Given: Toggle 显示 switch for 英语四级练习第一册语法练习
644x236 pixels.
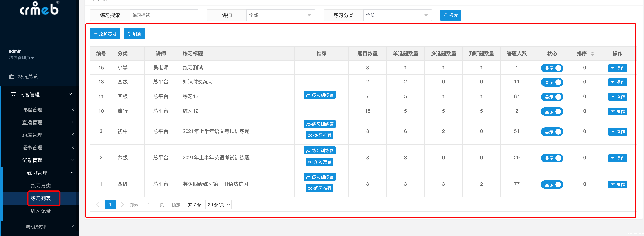Looking at the screenshot, I should point(552,184).
